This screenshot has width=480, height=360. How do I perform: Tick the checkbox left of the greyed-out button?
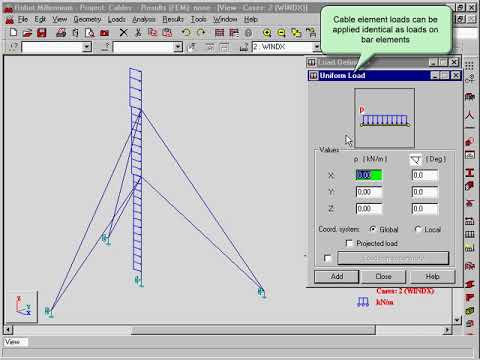328,258
